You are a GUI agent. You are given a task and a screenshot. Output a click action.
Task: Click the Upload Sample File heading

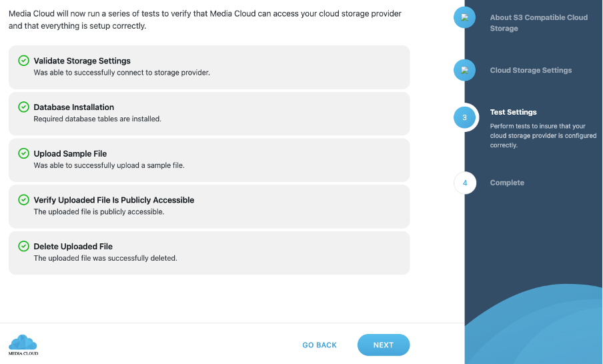[x=70, y=154]
